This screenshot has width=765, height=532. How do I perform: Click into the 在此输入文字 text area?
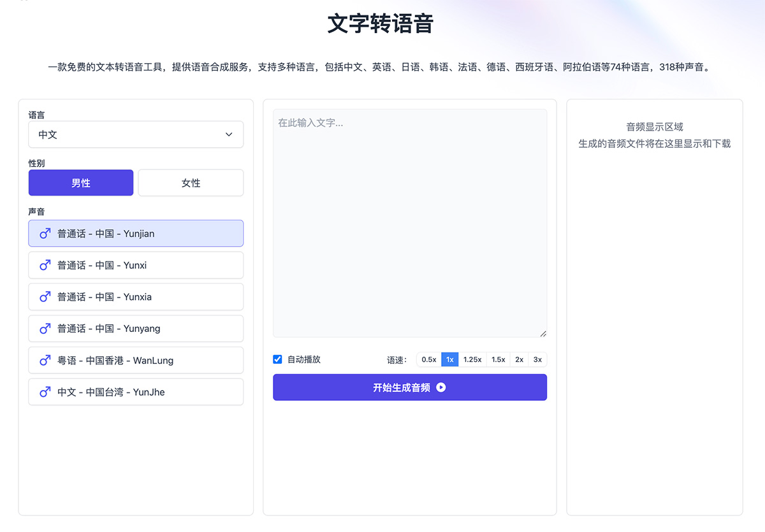tap(410, 223)
